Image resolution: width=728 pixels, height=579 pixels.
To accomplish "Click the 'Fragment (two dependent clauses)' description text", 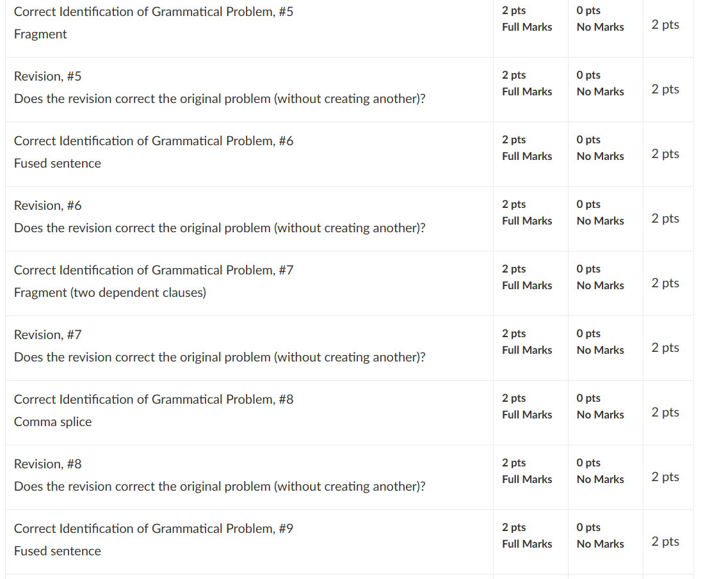I will (110, 293).
